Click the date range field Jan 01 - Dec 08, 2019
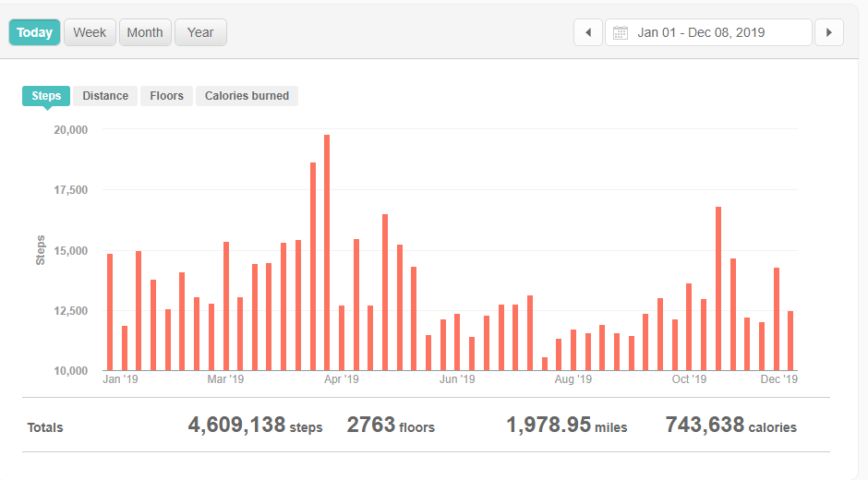This screenshot has height=480, width=868. [708, 32]
